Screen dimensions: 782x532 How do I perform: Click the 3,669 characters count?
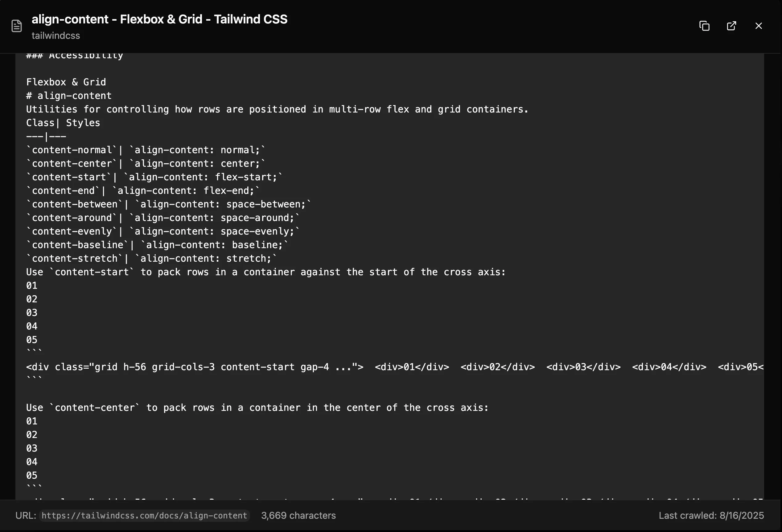pyautogui.click(x=298, y=516)
